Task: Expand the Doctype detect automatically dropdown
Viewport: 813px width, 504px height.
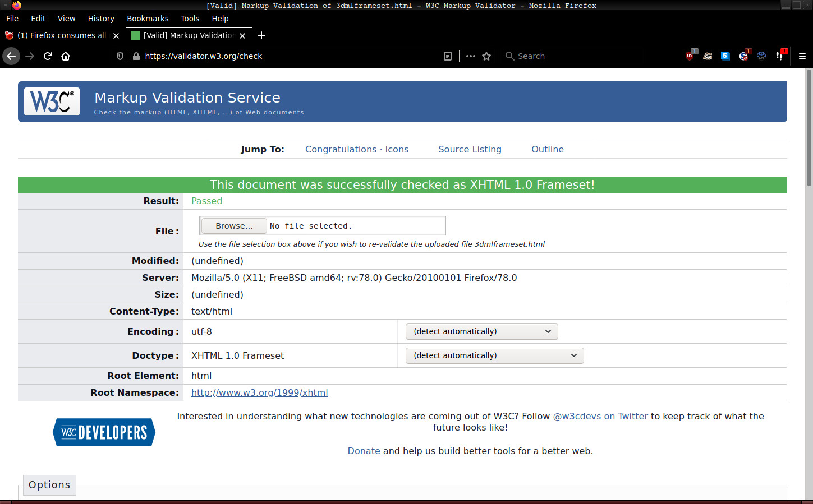Action: coord(494,355)
